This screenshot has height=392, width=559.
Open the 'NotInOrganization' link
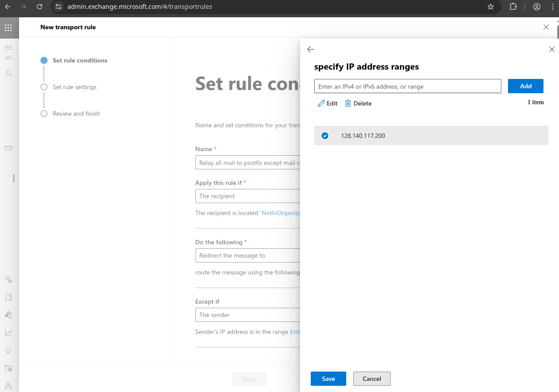[280, 213]
